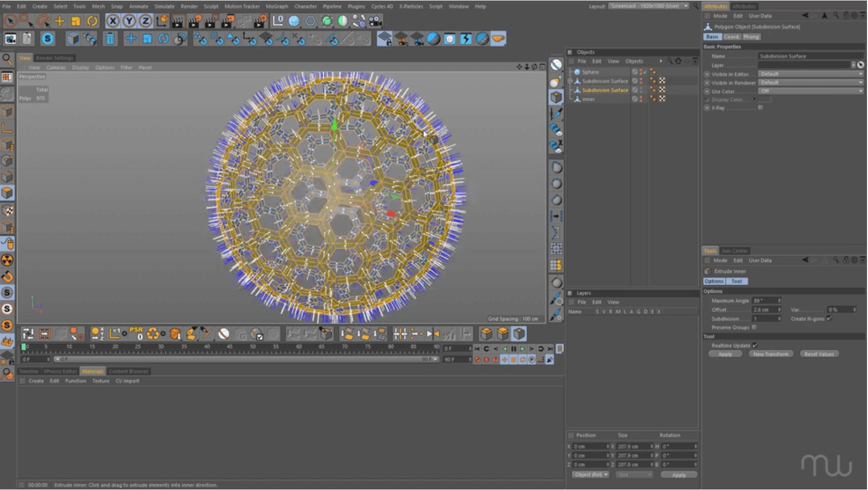Open the Visible in Editor dropdown
Screen dimensions: 868x490
(810, 74)
